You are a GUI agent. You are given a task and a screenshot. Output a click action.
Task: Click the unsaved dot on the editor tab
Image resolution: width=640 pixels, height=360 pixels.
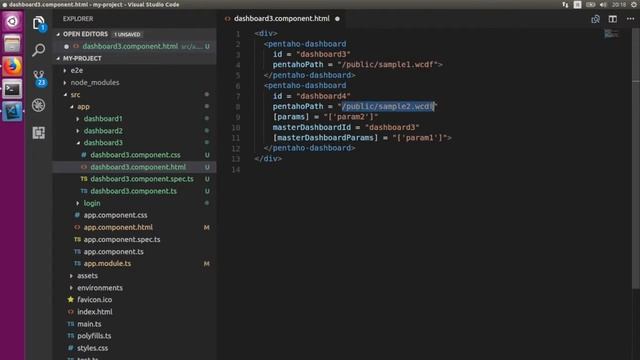[337, 19]
